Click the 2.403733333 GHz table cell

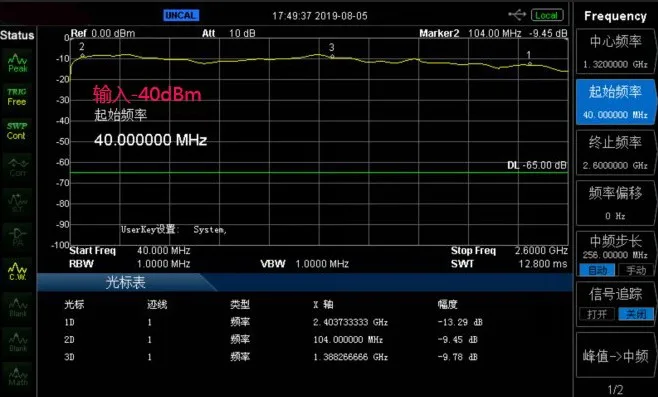click(x=350, y=322)
